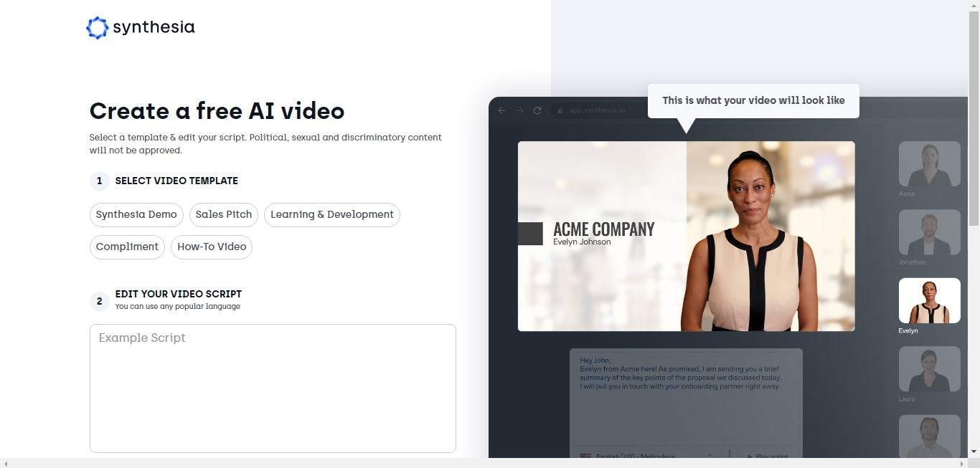Select the Compliment template

(127, 247)
